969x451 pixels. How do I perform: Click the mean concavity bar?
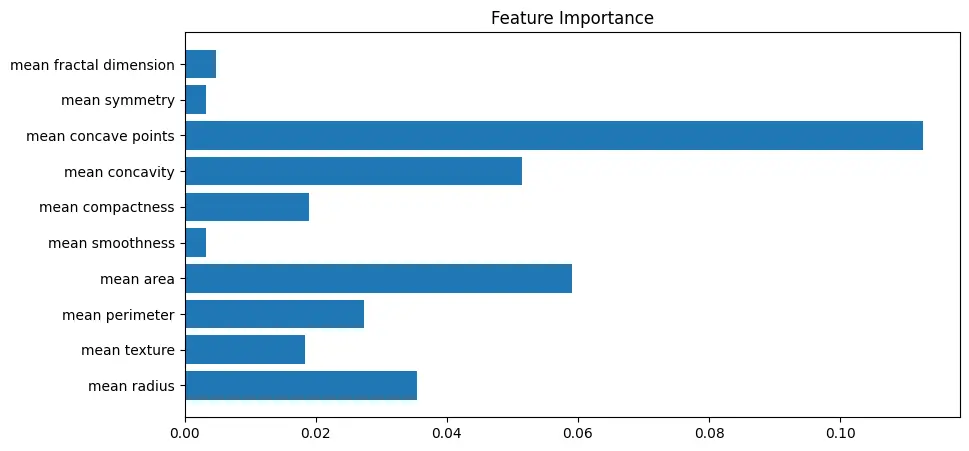pos(353,172)
